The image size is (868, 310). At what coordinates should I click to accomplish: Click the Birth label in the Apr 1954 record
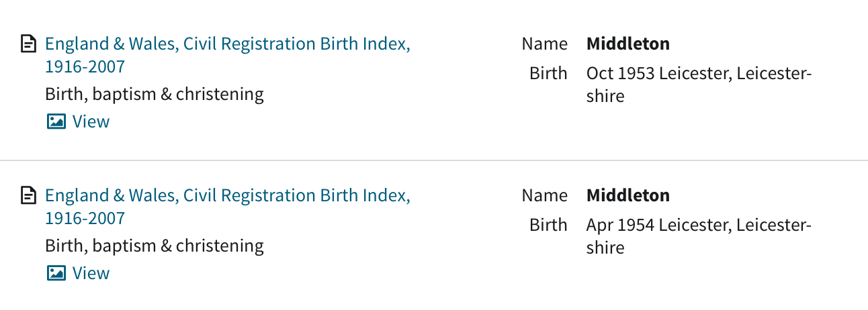548,224
